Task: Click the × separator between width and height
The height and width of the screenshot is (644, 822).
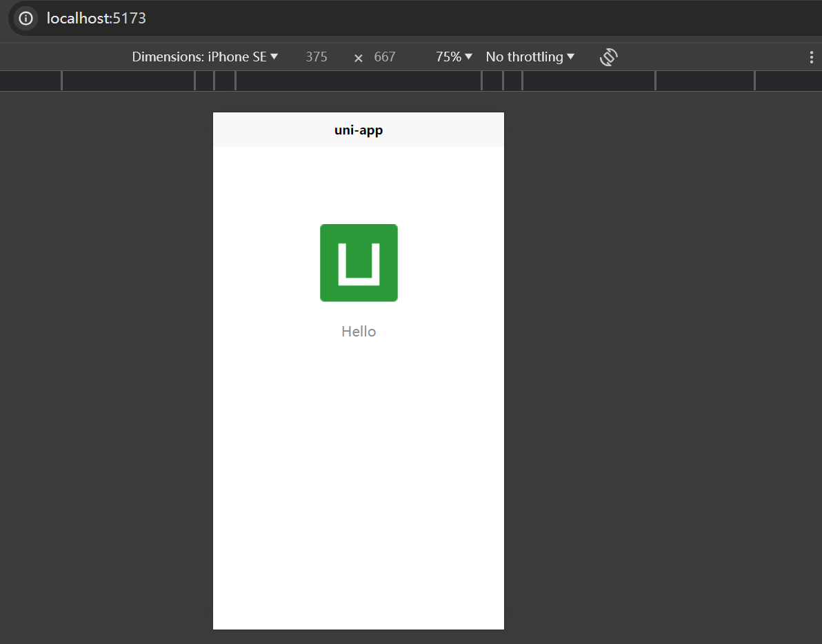Action: tap(358, 58)
